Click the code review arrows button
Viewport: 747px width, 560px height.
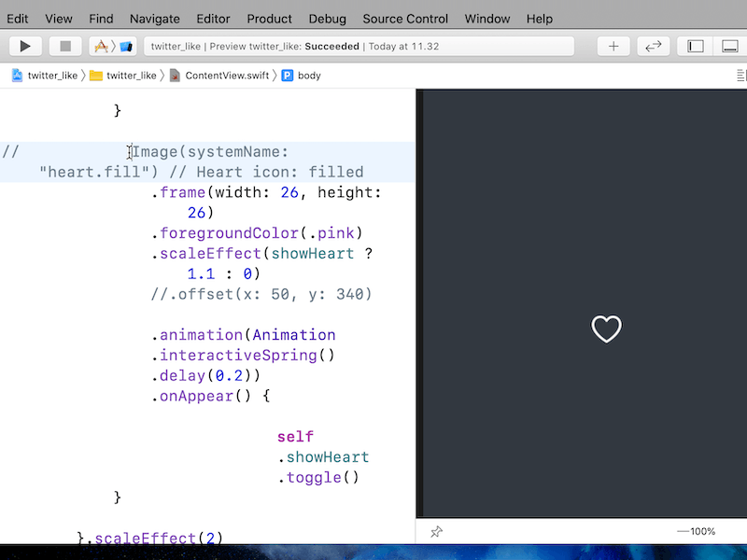[654, 46]
